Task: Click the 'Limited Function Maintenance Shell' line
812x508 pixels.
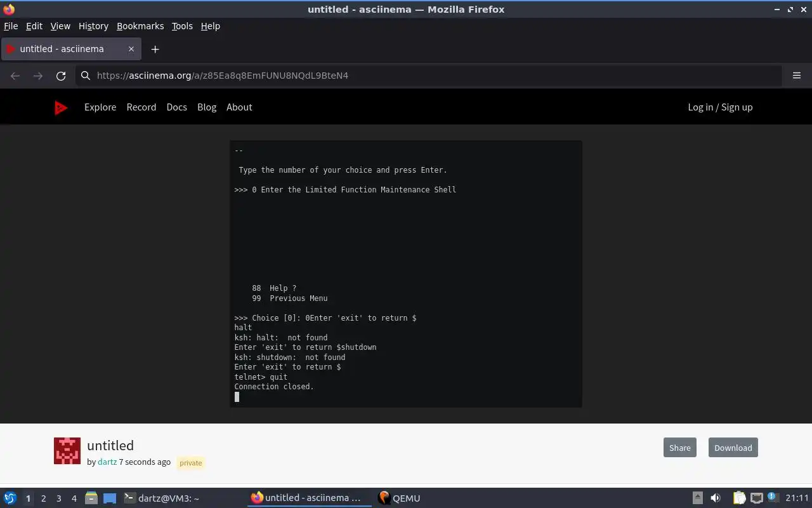Action: click(345, 190)
